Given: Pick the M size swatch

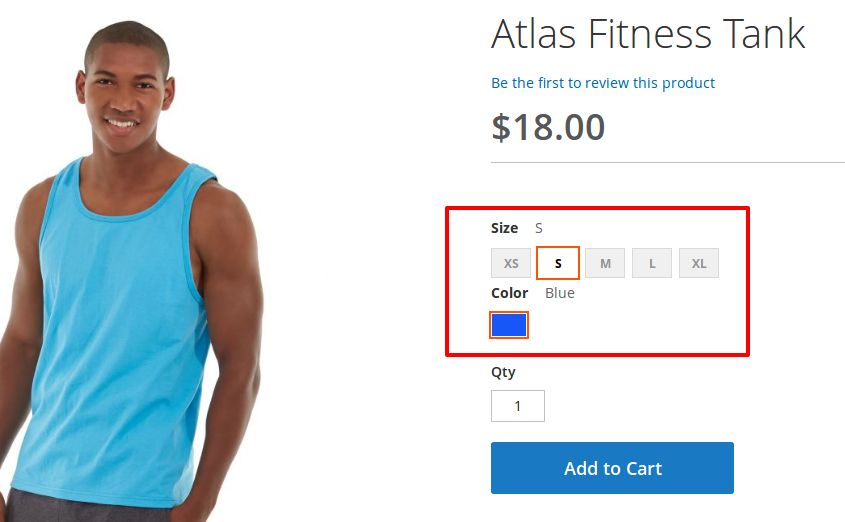Looking at the screenshot, I should click(605, 263).
